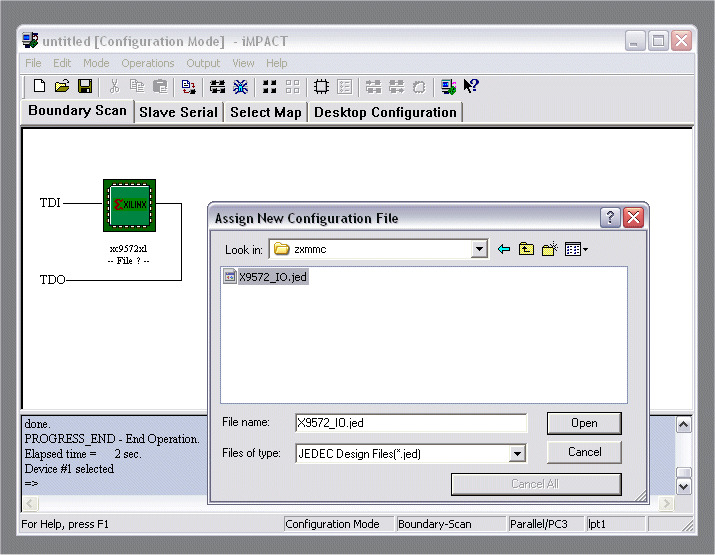Screen dimensions: 715x555
Task: Go back using the cyan arrow
Action: pyautogui.click(x=504, y=249)
